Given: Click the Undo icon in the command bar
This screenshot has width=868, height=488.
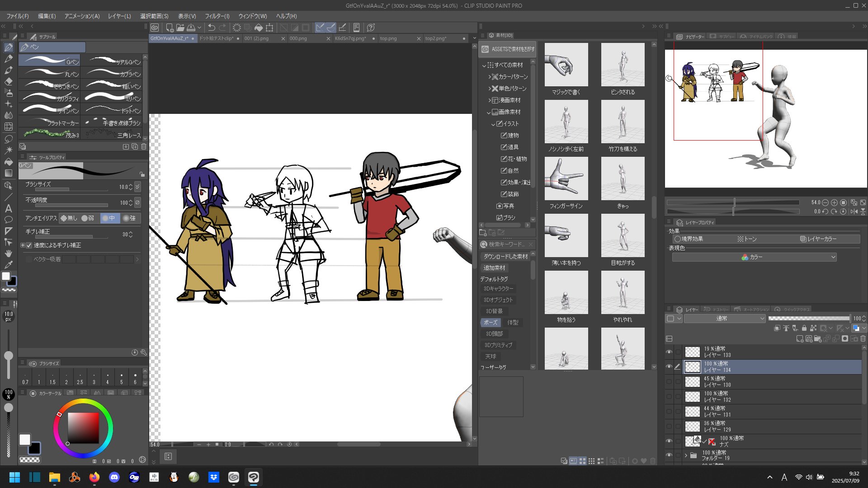Looking at the screenshot, I should 211,28.
